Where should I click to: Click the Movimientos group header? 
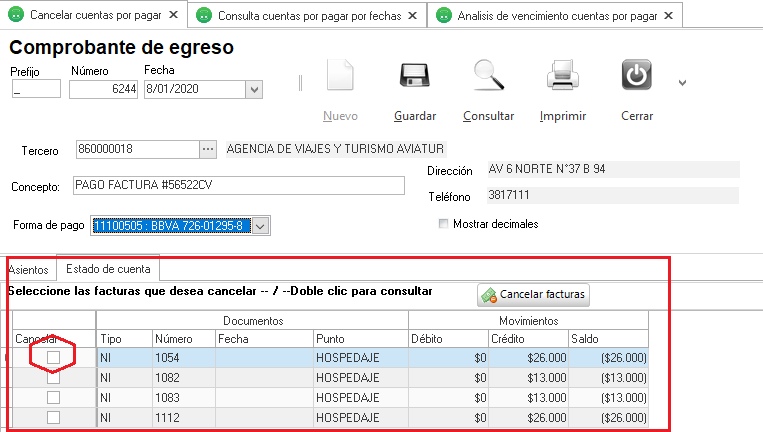click(528, 321)
